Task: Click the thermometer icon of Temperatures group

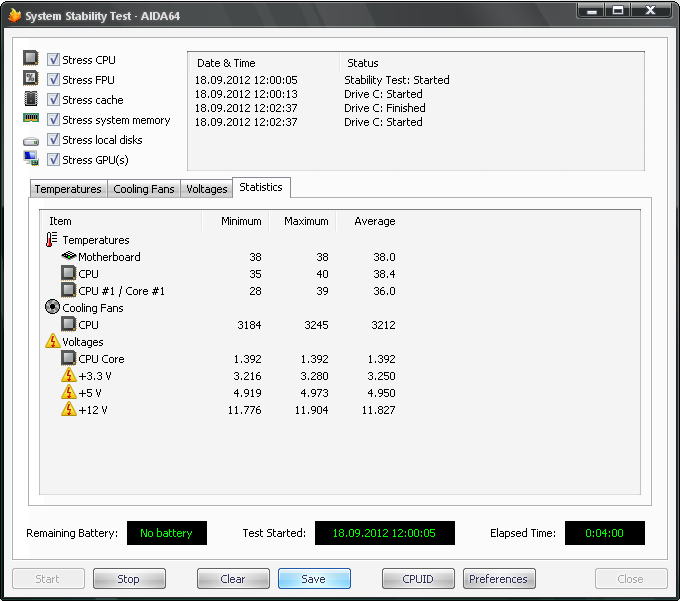Action: [x=52, y=239]
